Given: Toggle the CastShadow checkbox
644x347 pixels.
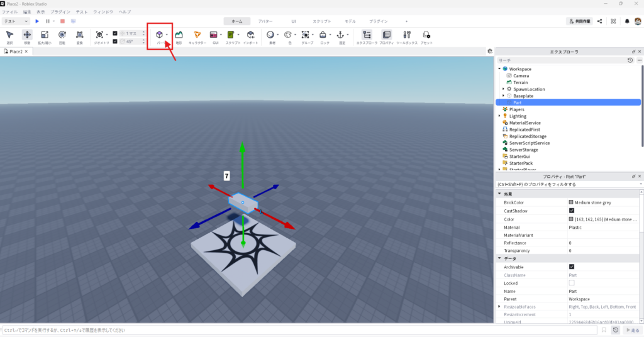Looking at the screenshot, I should [571, 211].
